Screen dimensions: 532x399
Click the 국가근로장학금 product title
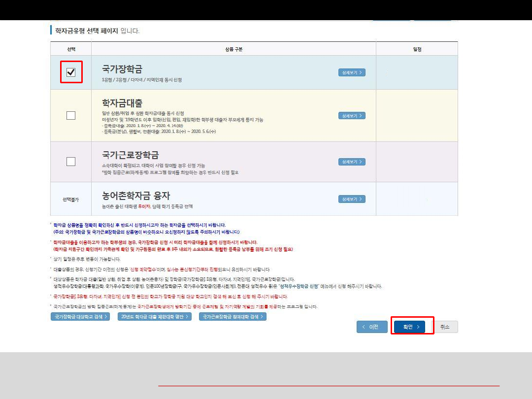click(x=130, y=155)
